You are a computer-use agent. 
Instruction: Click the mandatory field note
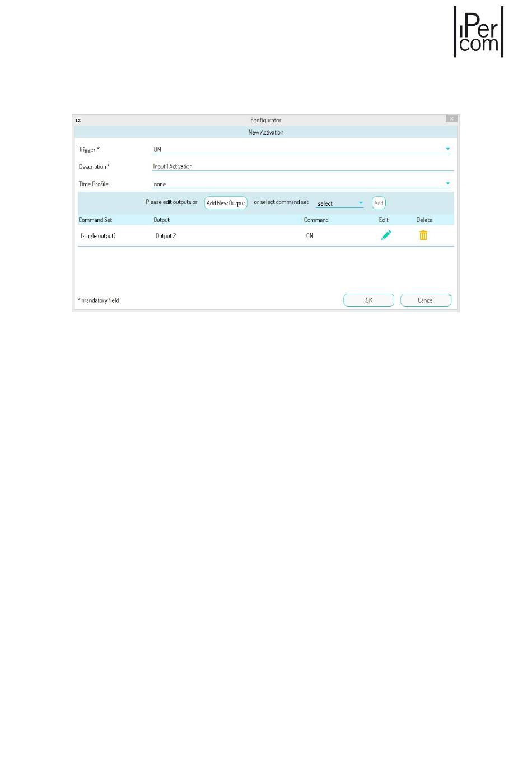tap(99, 300)
